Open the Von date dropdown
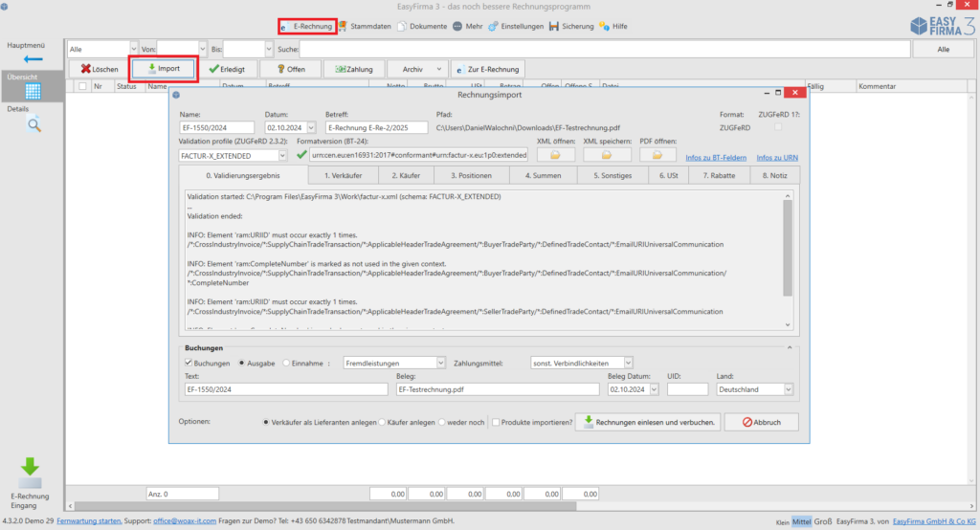The image size is (980, 530). (202, 49)
